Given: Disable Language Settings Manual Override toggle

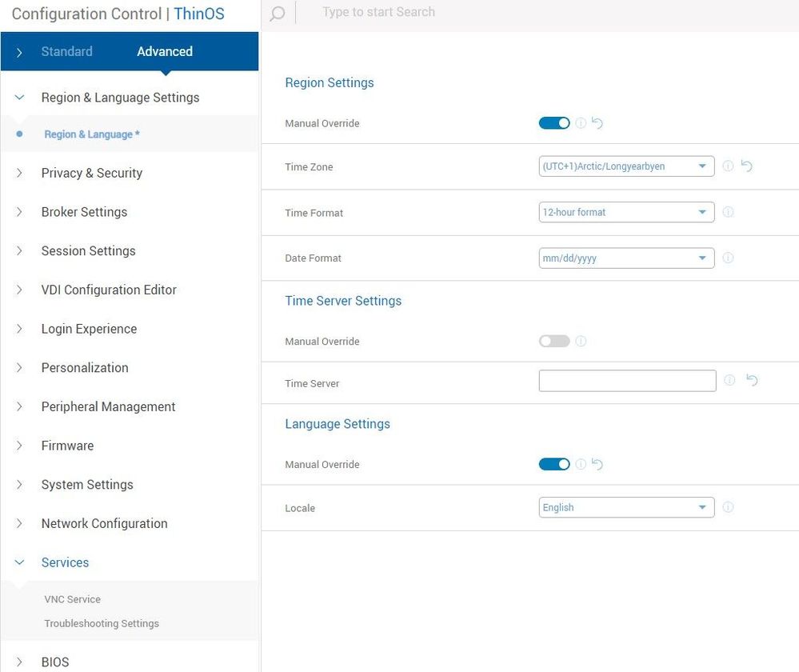Looking at the screenshot, I should tap(554, 464).
